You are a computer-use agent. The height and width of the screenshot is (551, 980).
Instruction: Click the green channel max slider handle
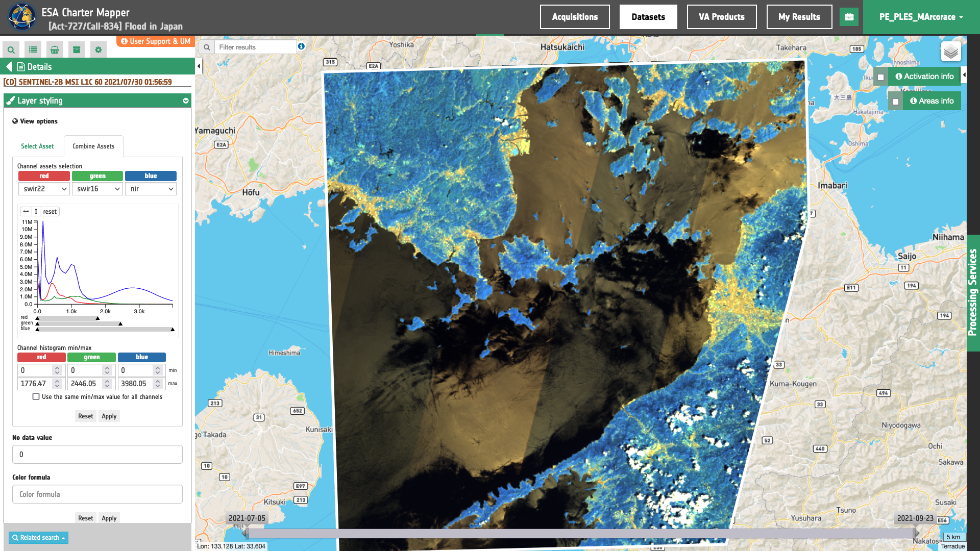[120, 324]
